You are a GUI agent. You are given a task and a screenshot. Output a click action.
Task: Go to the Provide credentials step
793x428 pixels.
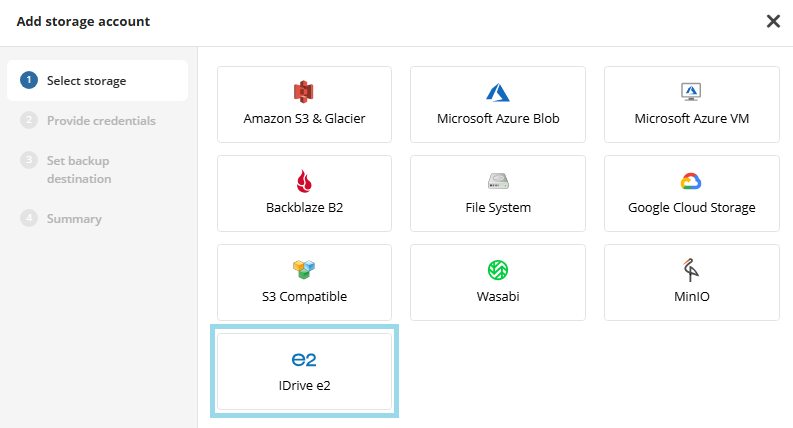tap(101, 121)
